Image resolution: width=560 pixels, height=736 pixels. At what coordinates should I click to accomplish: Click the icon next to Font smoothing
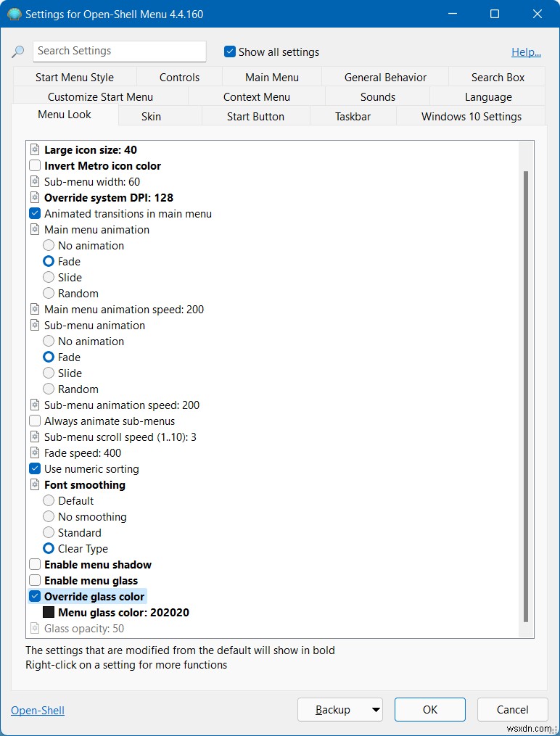[35, 485]
